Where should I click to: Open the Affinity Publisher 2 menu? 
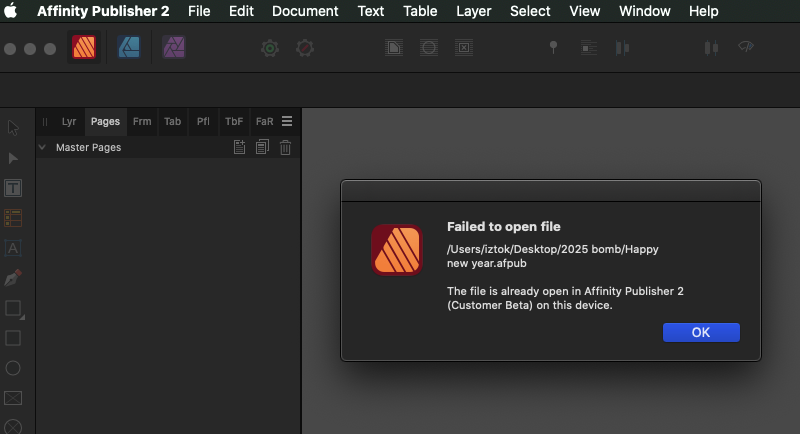(x=103, y=11)
